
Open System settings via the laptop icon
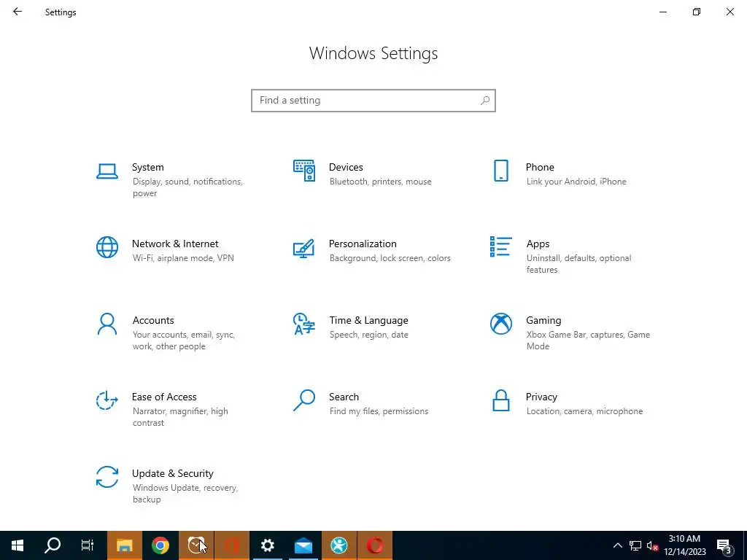107,171
